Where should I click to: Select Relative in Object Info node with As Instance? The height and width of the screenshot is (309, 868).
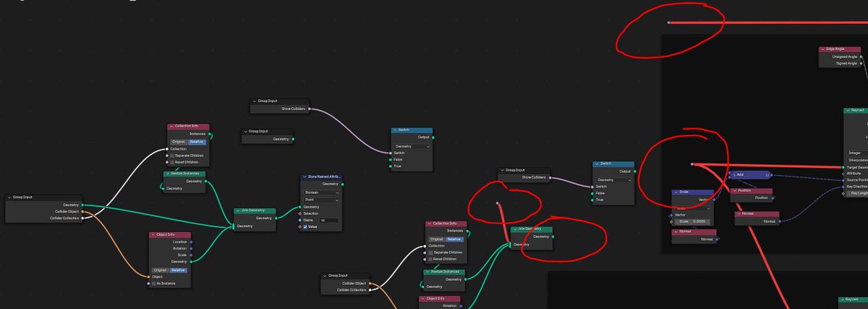click(x=178, y=269)
